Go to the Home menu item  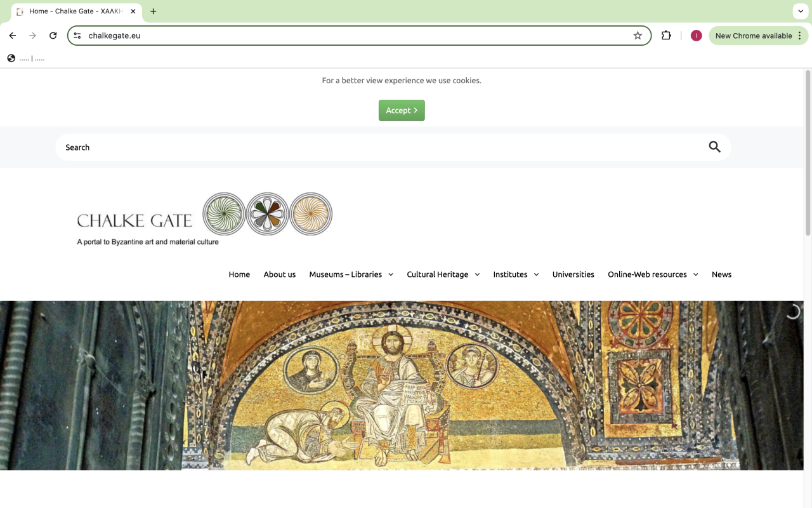pos(239,274)
